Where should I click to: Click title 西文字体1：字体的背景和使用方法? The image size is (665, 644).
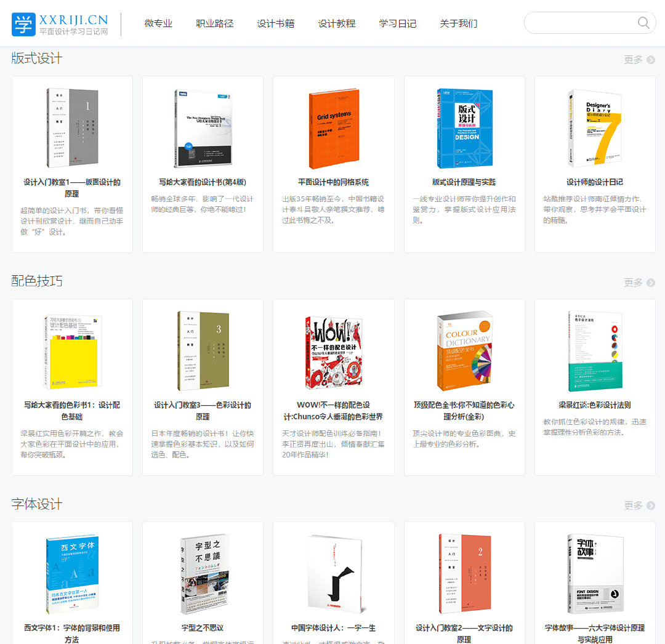pos(72,634)
